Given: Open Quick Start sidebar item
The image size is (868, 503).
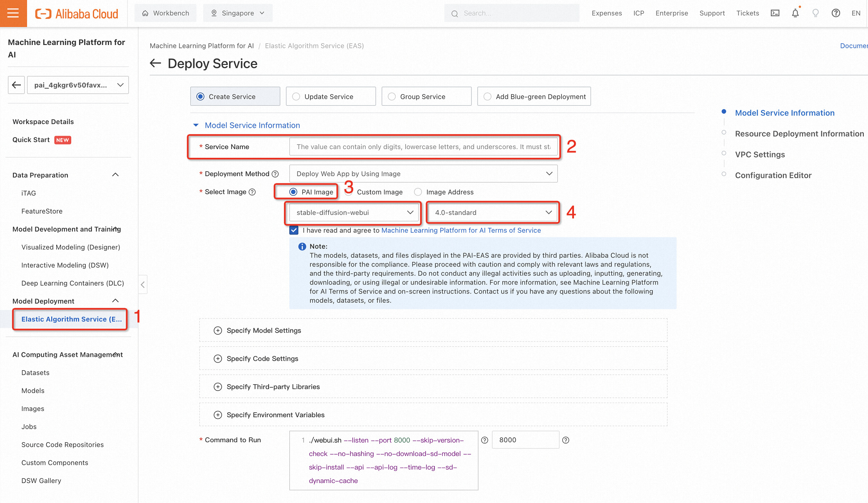Looking at the screenshot, I should 31,140.
